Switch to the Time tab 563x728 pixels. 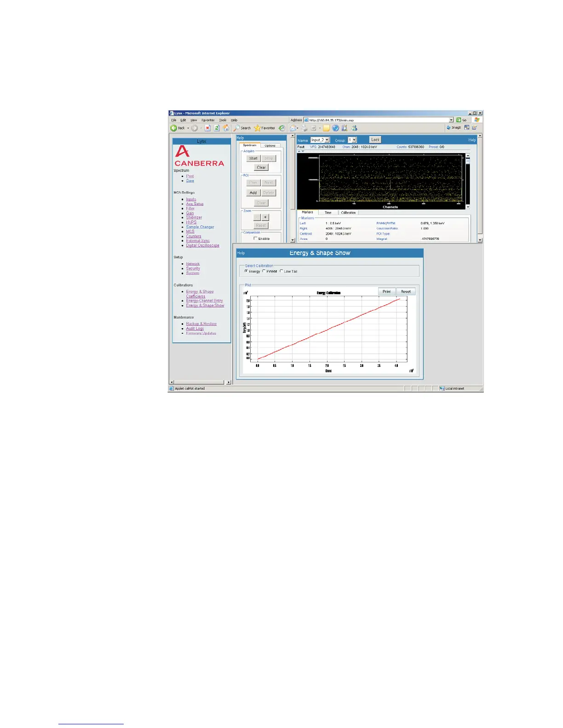[328, 212]
